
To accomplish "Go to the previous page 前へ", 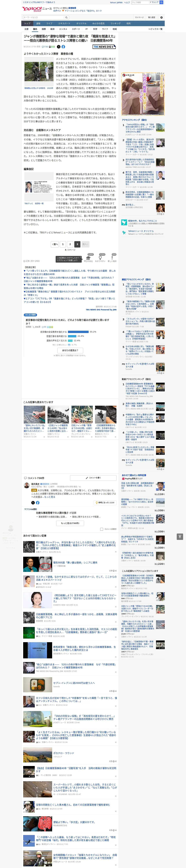I will 55,244.
